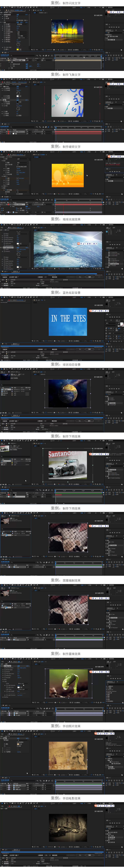Screen dimensions: 124x868
Task: Click the heading 案例：制作闪光文字
Action: point(66,3)
